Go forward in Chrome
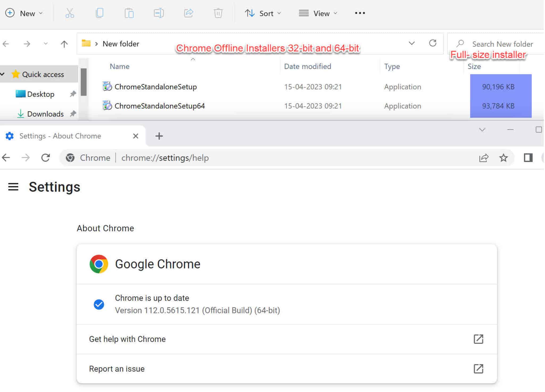The width and height of the screenshot is (545, 392). point(26,158)
